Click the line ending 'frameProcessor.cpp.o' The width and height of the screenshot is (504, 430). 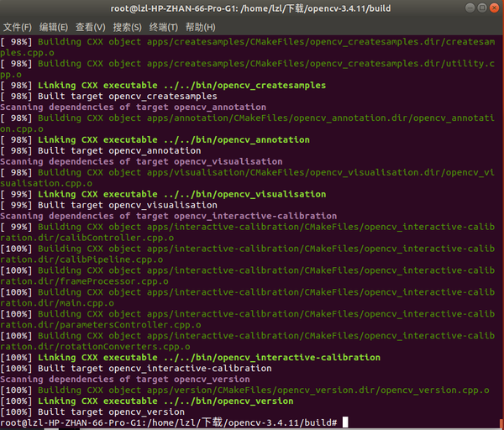click(84, 281)
